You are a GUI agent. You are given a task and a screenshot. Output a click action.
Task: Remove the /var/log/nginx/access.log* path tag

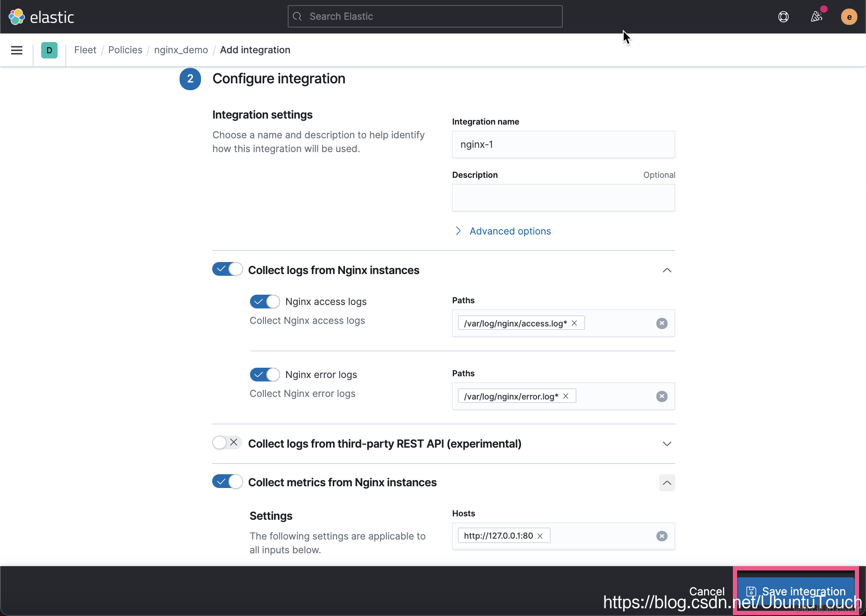[574, 323]
